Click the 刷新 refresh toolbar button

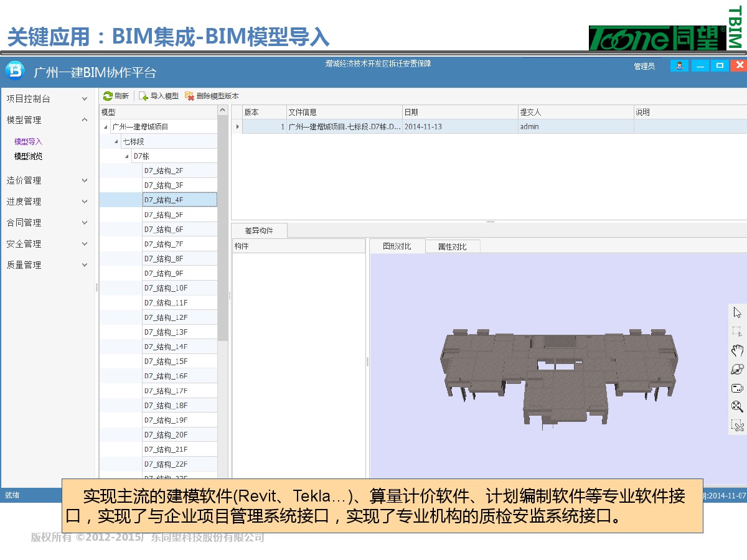click(x=116, y=96)
